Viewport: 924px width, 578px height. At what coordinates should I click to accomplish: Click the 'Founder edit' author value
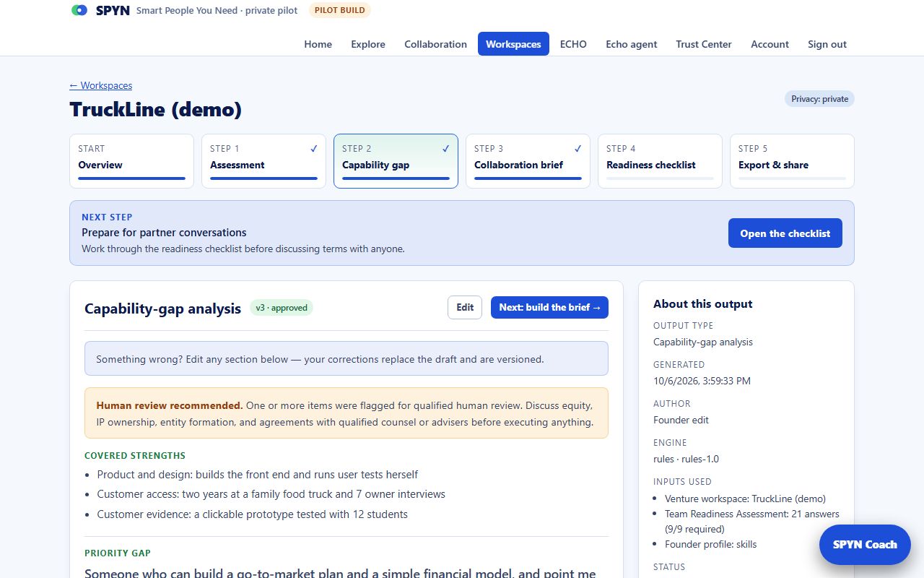(681, 420)
